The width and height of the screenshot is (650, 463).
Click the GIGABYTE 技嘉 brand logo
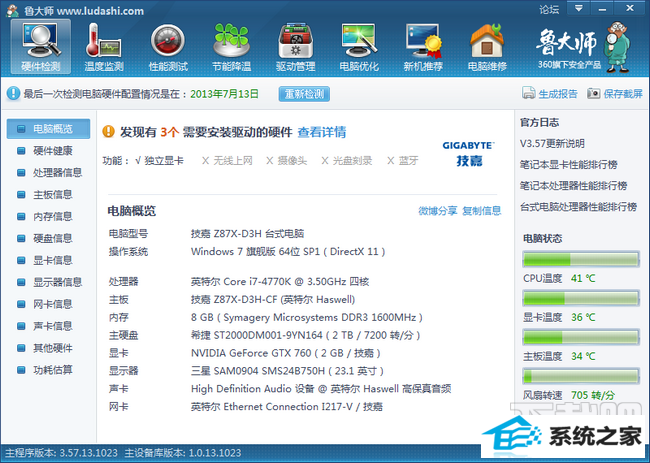(x=469, y=154)
